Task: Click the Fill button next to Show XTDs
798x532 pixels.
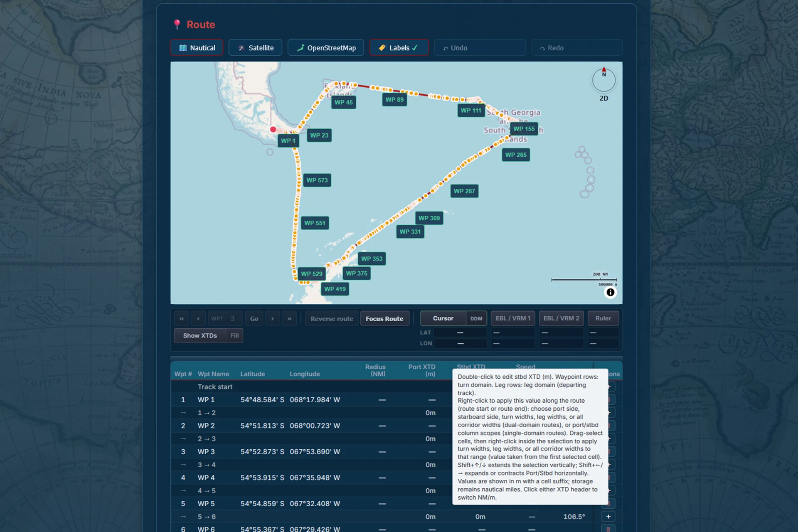Action: click(234, 335)
